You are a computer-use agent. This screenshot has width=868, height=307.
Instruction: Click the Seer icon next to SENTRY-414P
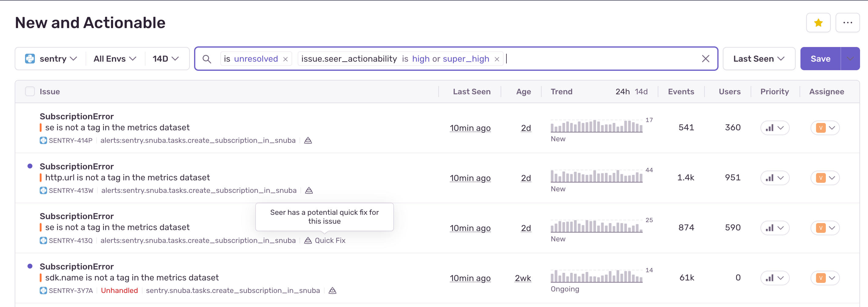click(308, 140)
